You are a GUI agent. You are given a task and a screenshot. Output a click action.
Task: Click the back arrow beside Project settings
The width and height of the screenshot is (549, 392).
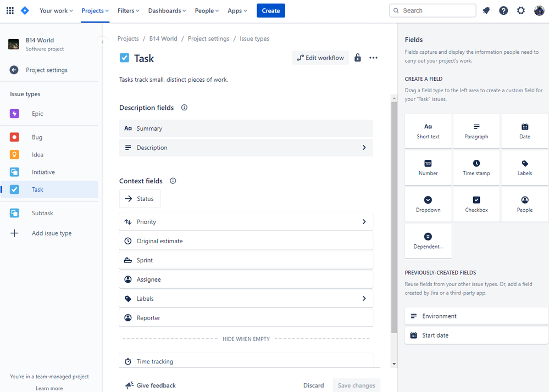[x=14, y=70]
